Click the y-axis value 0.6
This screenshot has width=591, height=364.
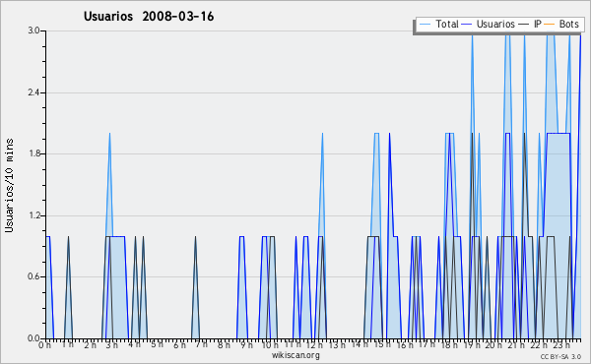(33, 276)
